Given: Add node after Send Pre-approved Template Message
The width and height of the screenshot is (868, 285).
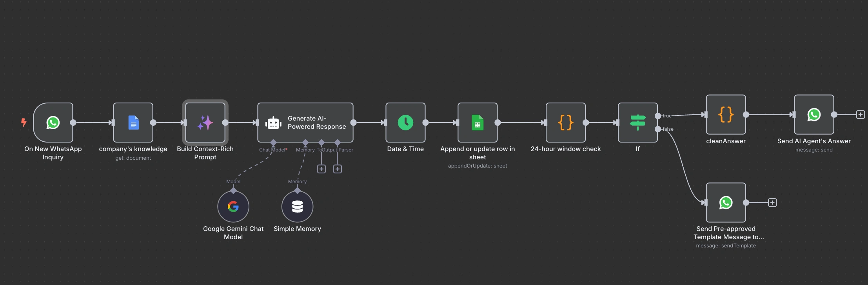Looking at the screenshot, I should [x=772, y=202].
